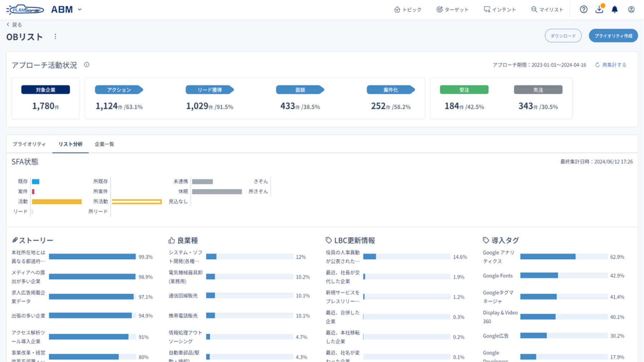This screenshot has width=644, height=362.
Task: Click the 出張の多い企業 94.9% bar
Action: 93,316
